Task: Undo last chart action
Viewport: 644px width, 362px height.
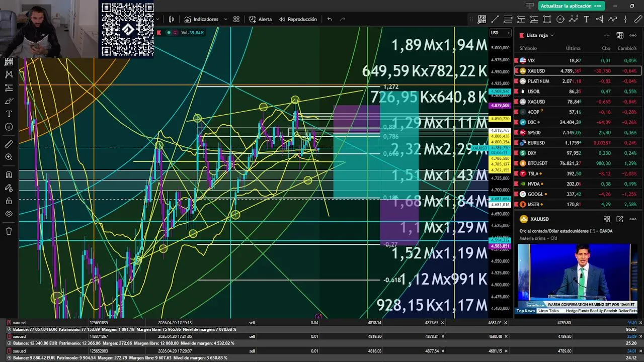Action: [x=330, y=19]
